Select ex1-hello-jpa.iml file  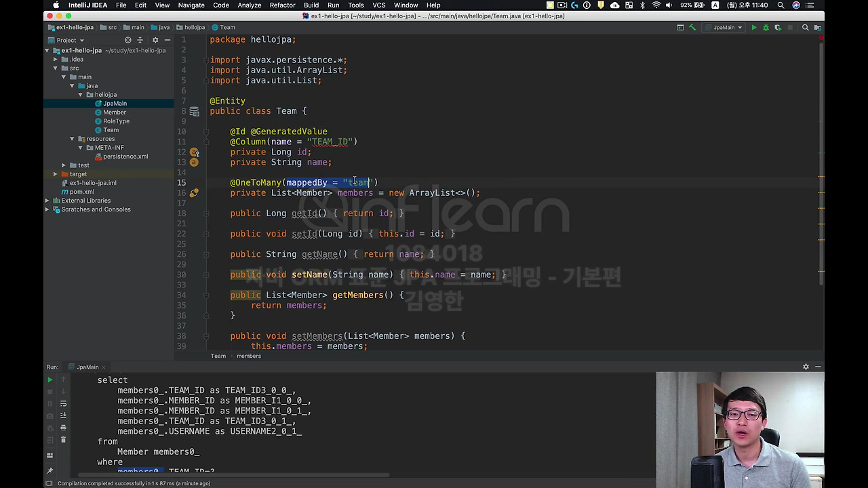(93, 183)
